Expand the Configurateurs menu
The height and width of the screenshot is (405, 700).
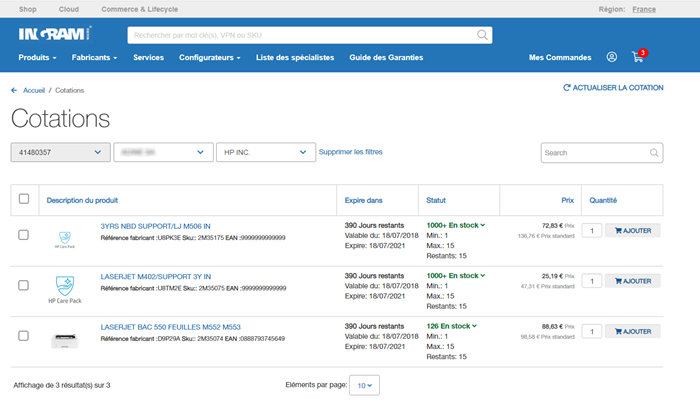coord(210,57)
